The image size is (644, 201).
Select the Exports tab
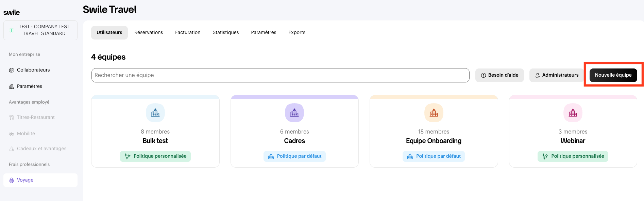[297, 32]
